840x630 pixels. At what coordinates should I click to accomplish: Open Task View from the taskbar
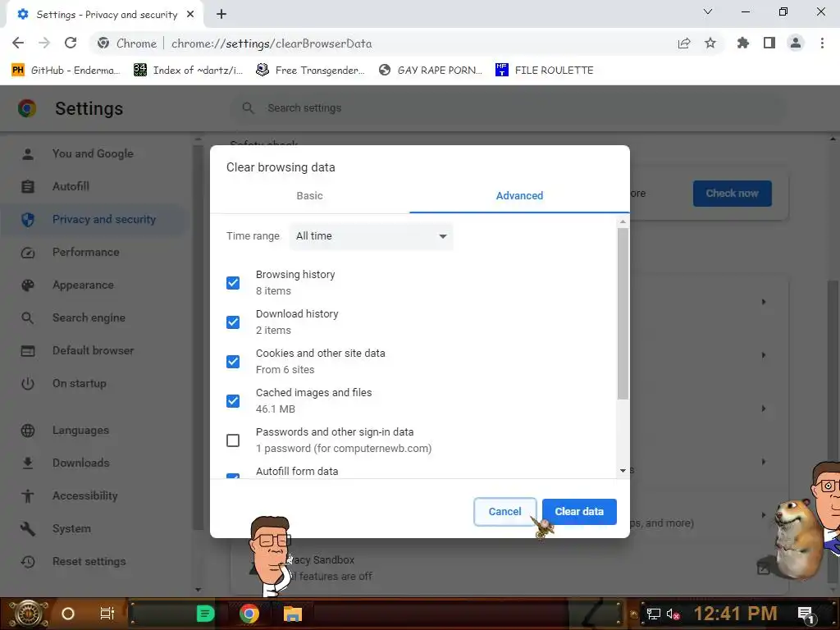click(x=107, y=614)
